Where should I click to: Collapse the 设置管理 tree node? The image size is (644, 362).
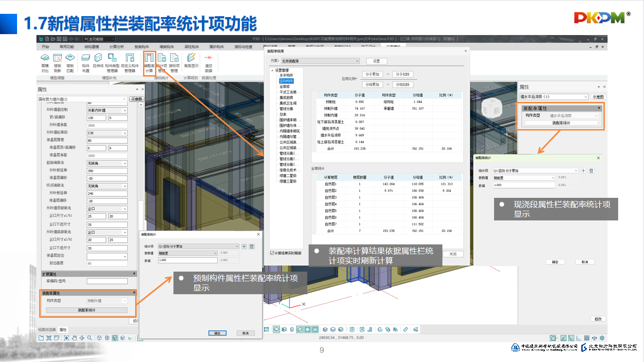(x=272, y=71)
